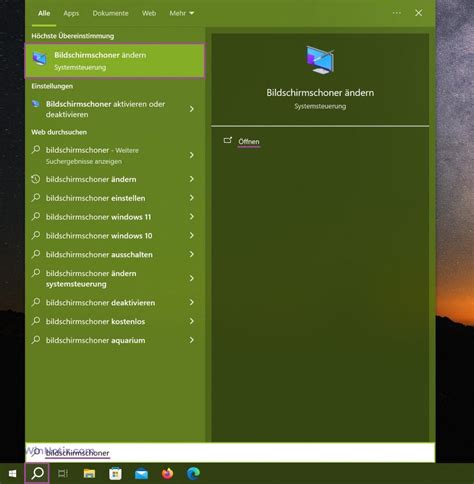Launch Firefox from the taskbar

click(167, 473)
